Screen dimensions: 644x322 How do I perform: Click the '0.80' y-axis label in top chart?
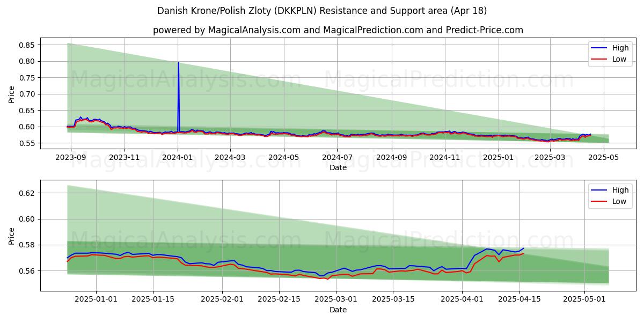pyautogui.click(x=26, y=61)
